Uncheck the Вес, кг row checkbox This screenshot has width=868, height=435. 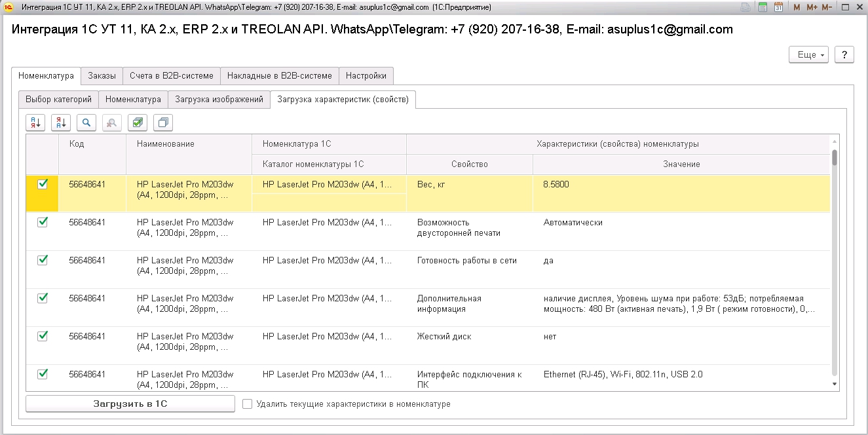pos(43,184)
